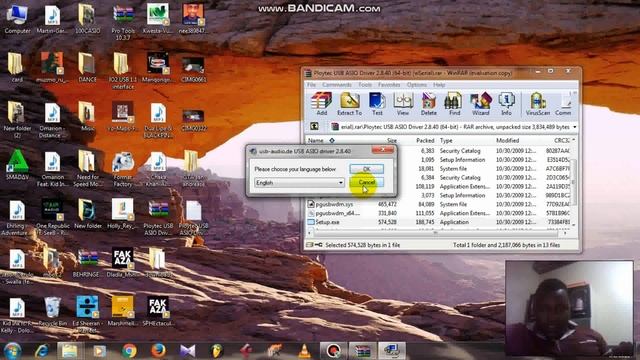
Task: Click the Delete toolbar icon in WinRAR
Action: click(429, 104)
